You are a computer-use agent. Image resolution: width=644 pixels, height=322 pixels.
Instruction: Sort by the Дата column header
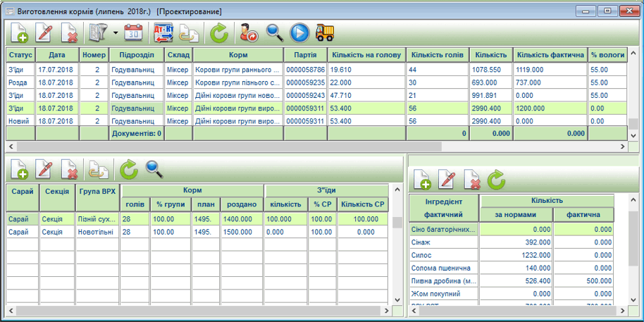pyautogui.click(x=56, y=55)
